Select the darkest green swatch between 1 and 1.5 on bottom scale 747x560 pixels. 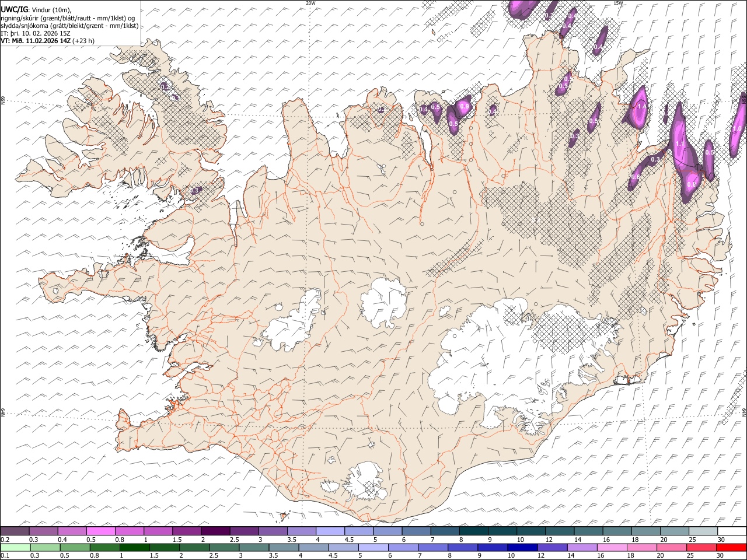point(134,547)
